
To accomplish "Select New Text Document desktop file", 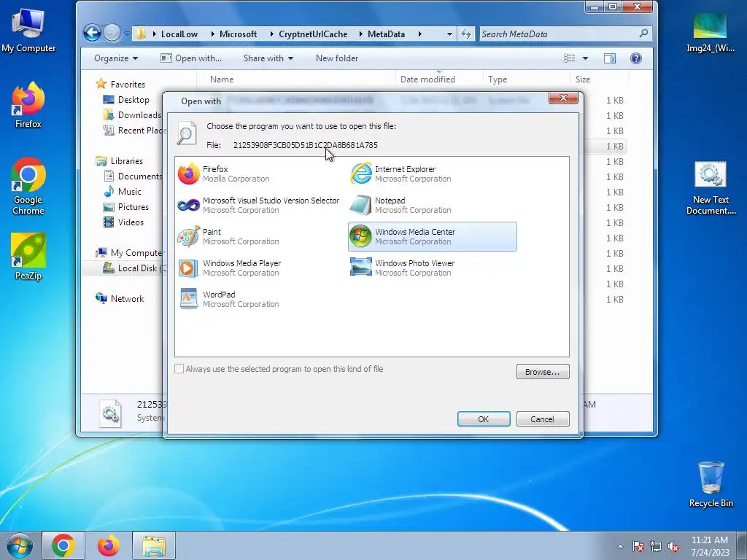I will pyautogui.click(x=711, y=188).
